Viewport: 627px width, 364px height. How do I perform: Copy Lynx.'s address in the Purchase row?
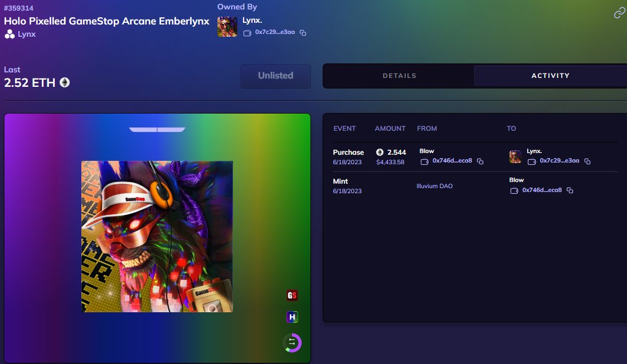tap(587, 161)
